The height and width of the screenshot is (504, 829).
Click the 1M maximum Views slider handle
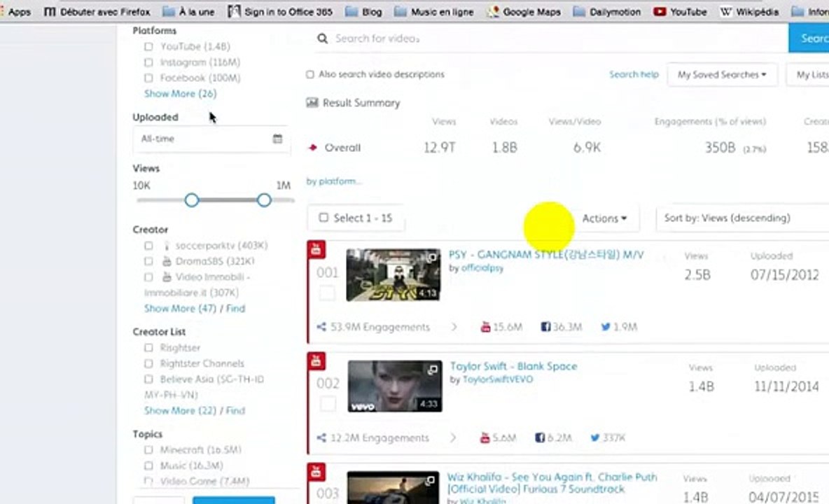(264, 200)
